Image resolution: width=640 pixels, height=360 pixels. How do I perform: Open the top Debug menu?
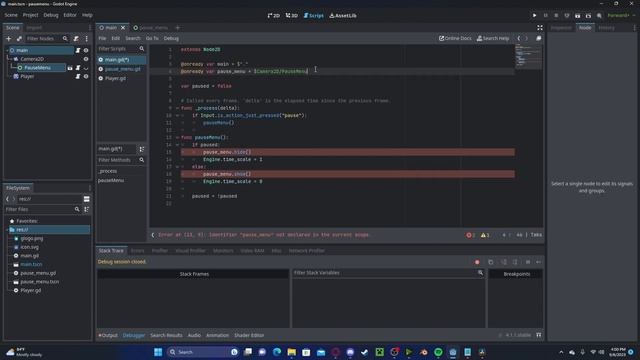51,15
